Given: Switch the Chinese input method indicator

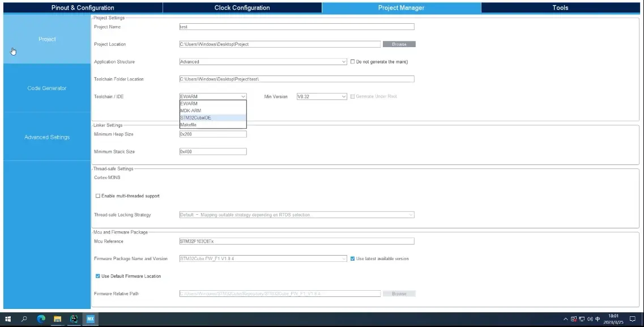Looking at the screenshot, I should pyautogui.click(x=598, y=319).
